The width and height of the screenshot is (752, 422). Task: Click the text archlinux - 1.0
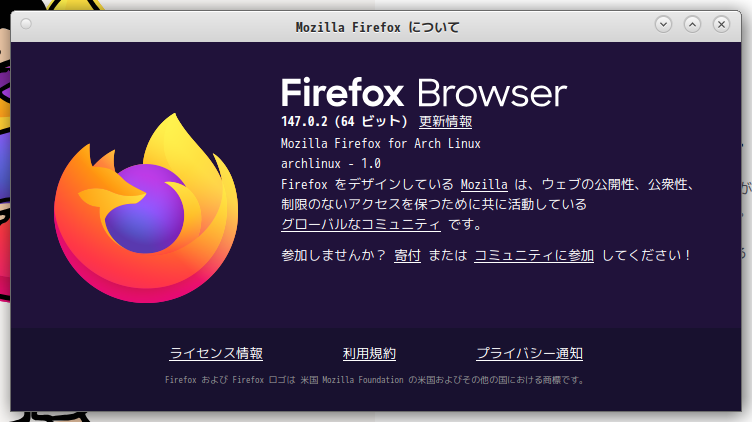tap(331, 164)
